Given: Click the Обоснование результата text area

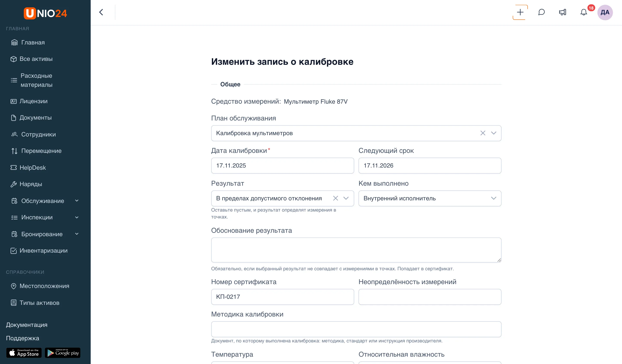Looking at the screenshot, I should 356,250.
